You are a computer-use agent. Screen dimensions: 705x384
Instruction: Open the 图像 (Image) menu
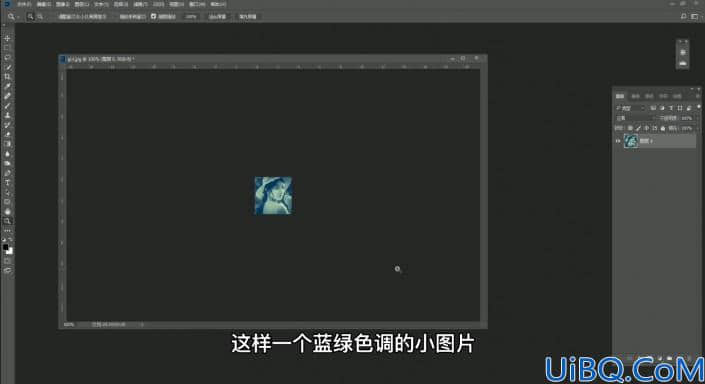[62, 4]
